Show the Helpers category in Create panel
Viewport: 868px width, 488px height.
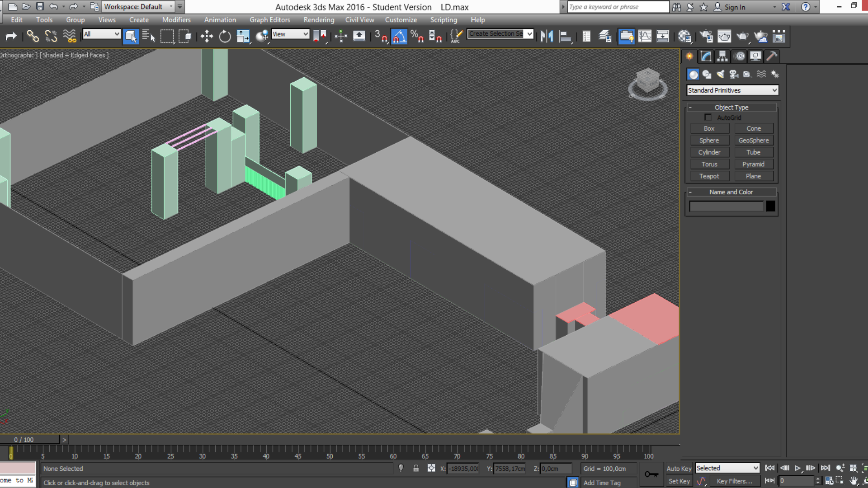[747, 74]
